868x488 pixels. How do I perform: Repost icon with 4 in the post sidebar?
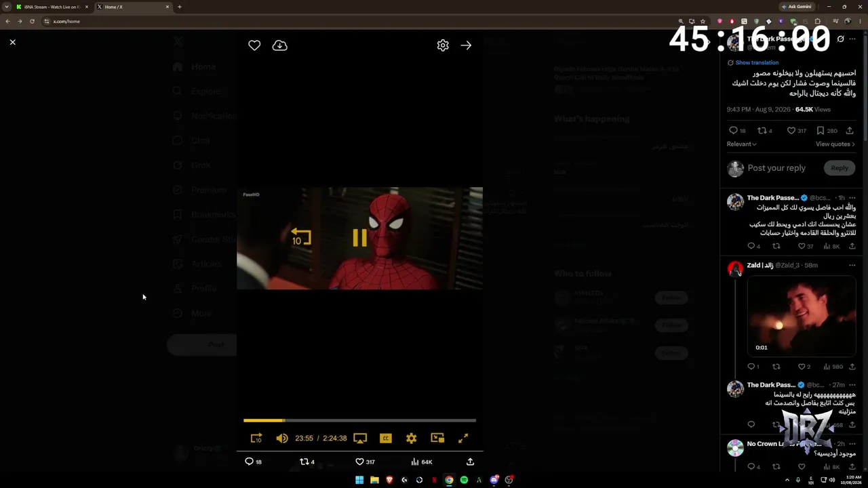[x=762, y=131]
